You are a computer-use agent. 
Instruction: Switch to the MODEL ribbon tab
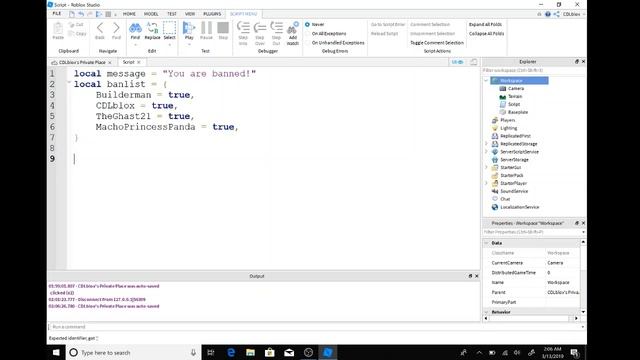(151, 14)
